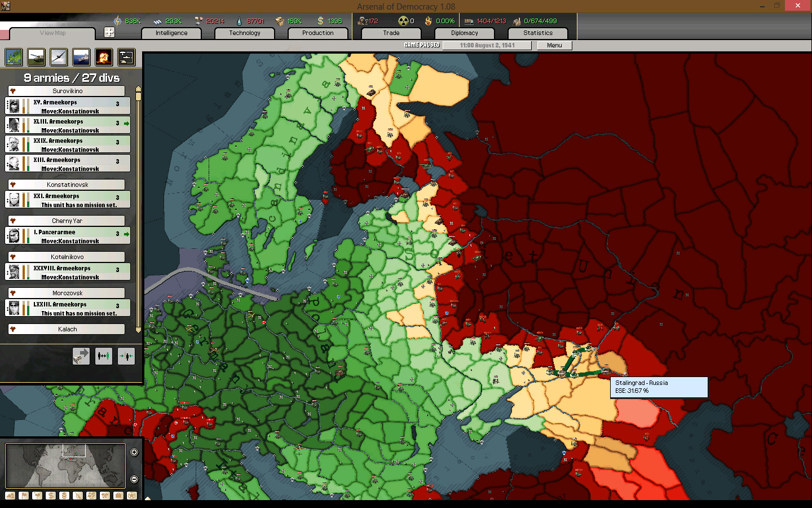Switch to economic map mode (dollar icon)

(x=51, y=496)
